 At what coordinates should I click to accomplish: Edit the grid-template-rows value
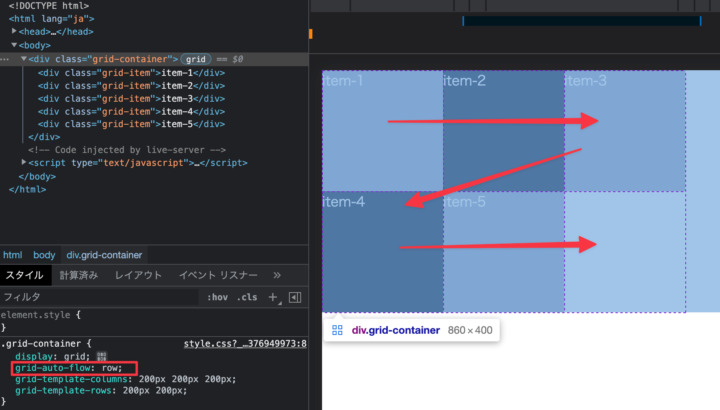tap(155, 391)
